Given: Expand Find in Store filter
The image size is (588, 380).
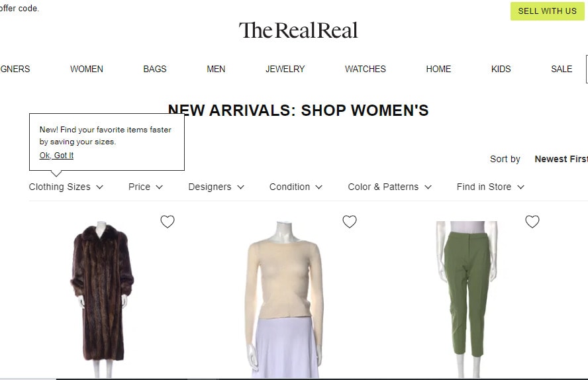Looking at the screenshot, I should (491, 187).
